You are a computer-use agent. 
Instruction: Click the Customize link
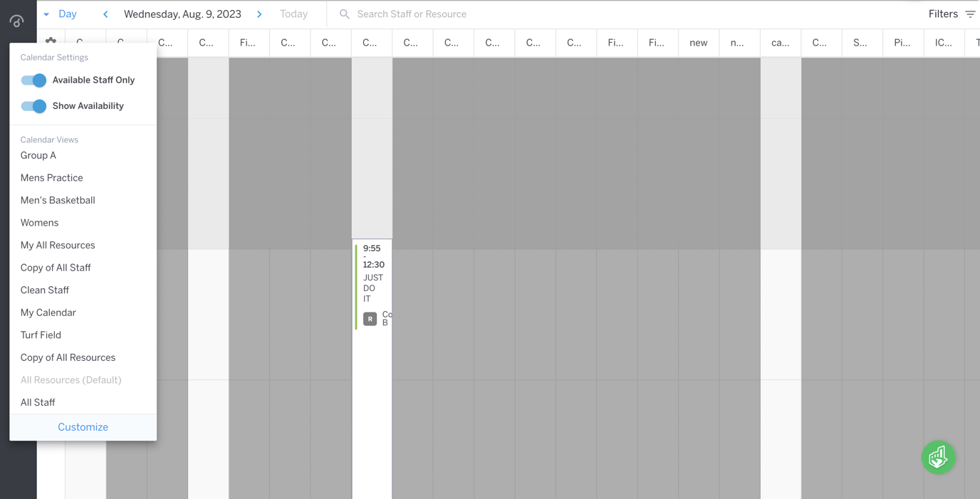point(83,426)
